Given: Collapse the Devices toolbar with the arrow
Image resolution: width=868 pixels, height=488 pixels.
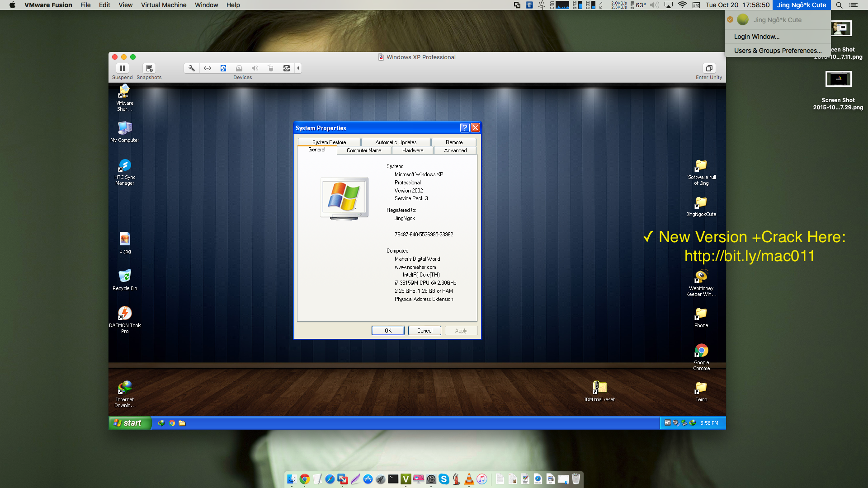Looking at the screenshot, I should pos(298,68).
